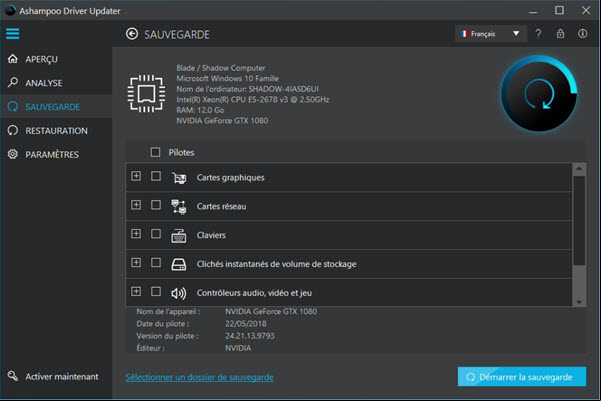
Task: Click the driver list scroll-down arrow
Action: [x=579, y=302]
